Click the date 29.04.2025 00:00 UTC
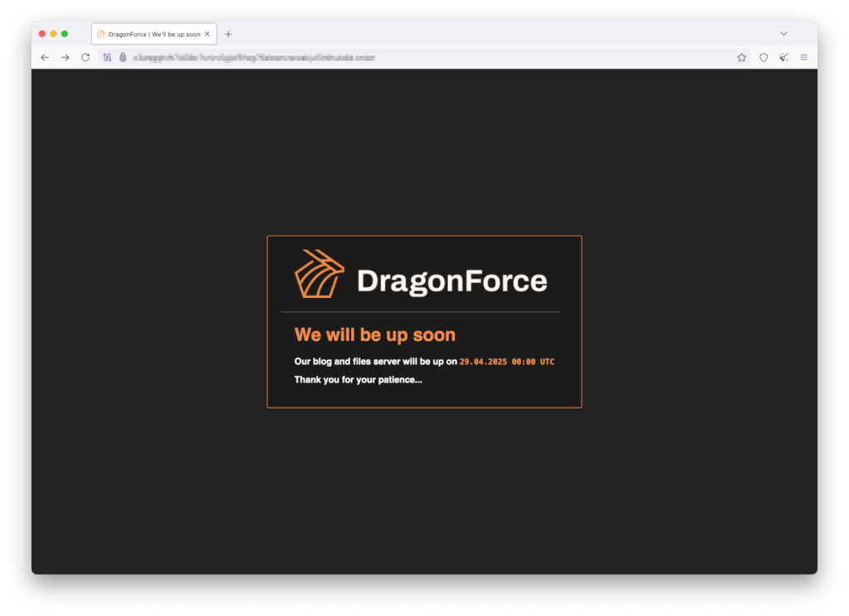849x616 pixels. click(x=507, y=361)
